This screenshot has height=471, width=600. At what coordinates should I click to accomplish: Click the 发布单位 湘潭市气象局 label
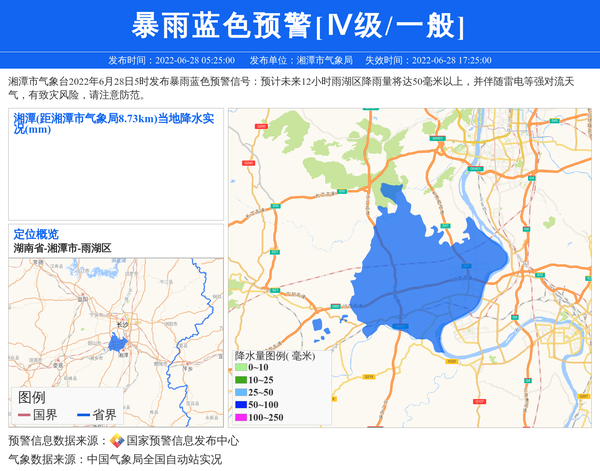point(300,60)
